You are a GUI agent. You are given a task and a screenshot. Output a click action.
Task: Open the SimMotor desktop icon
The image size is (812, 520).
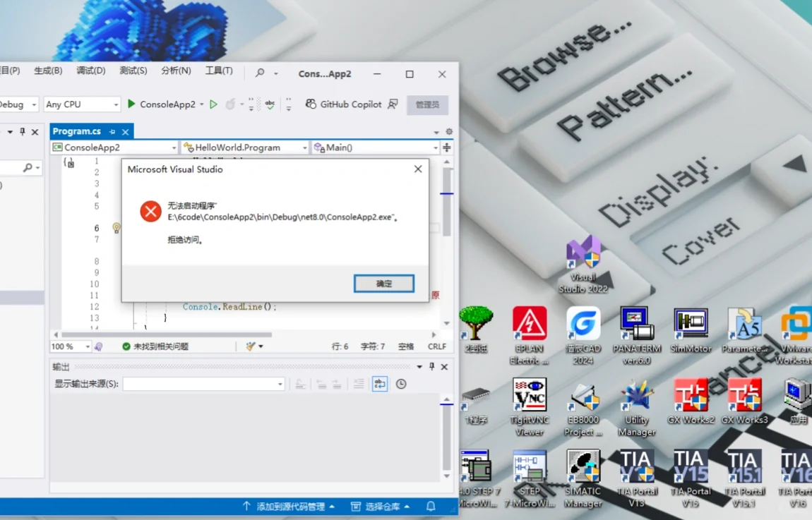[691, 329]
